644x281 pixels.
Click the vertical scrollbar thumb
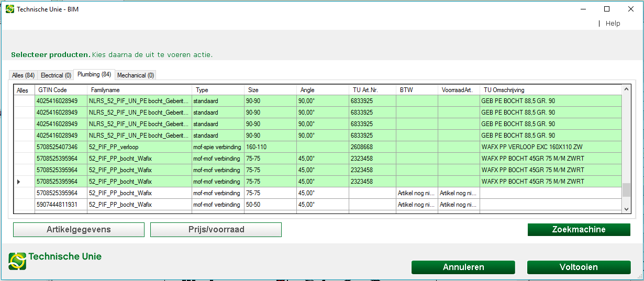tap(626, 189)
